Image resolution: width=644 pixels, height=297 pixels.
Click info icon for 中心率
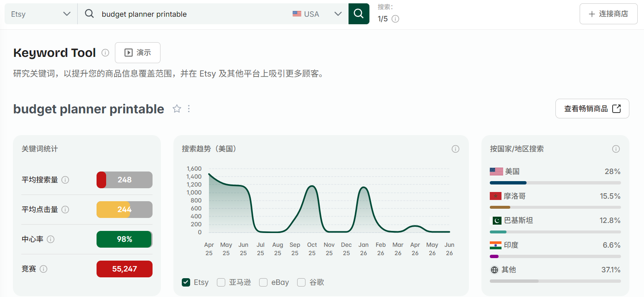point(51,239)
